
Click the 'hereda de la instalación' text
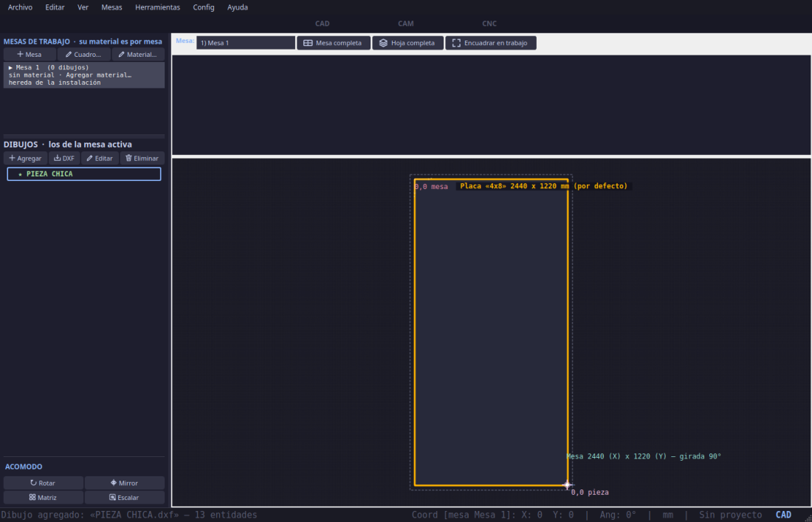(55, 83)
